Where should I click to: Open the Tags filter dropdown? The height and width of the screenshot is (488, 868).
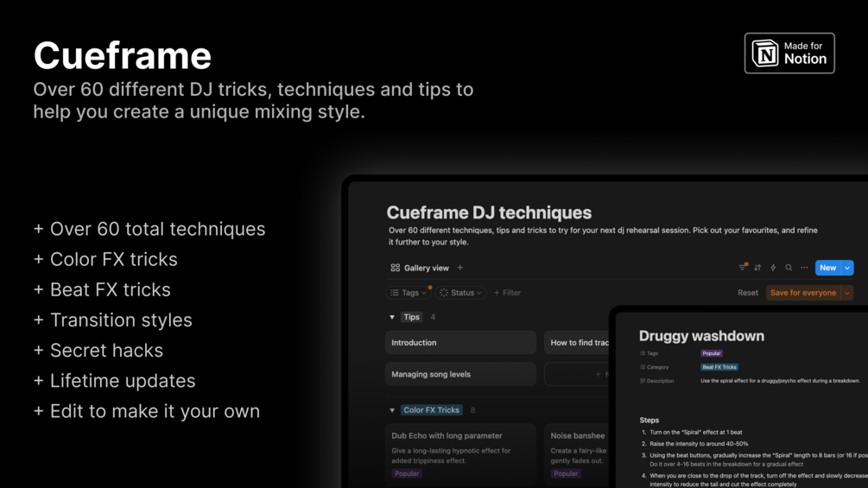(x=408, y=293)
